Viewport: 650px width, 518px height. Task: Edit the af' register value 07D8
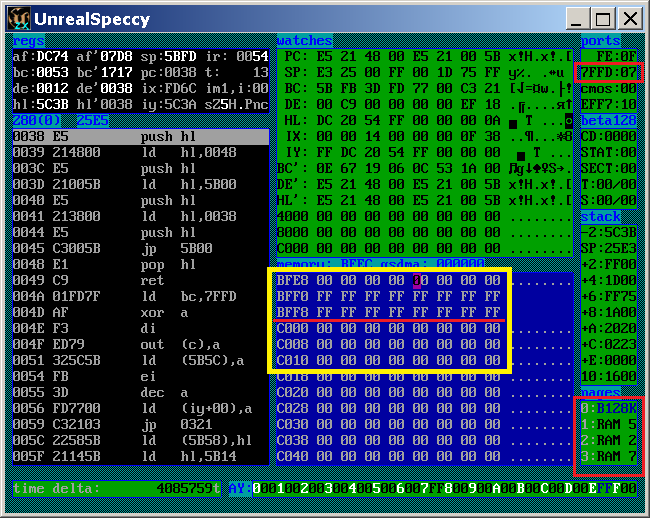[x=116, y=57]
